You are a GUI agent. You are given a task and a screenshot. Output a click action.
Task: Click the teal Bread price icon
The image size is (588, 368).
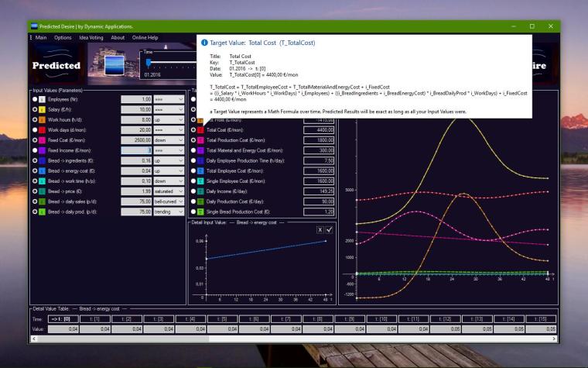(x=42, y=191)
